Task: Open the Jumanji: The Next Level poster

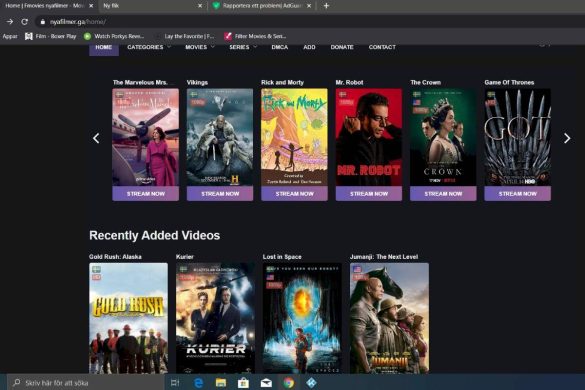Action: click(389, 318)
